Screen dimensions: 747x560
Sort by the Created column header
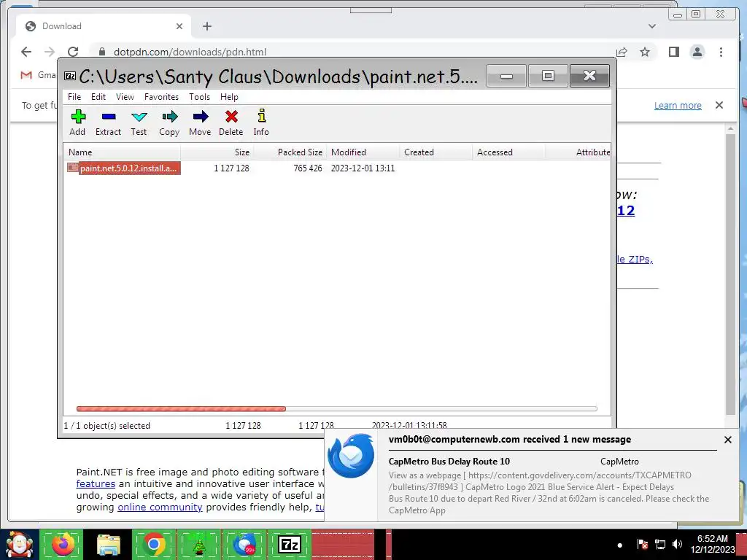[436, 152]
